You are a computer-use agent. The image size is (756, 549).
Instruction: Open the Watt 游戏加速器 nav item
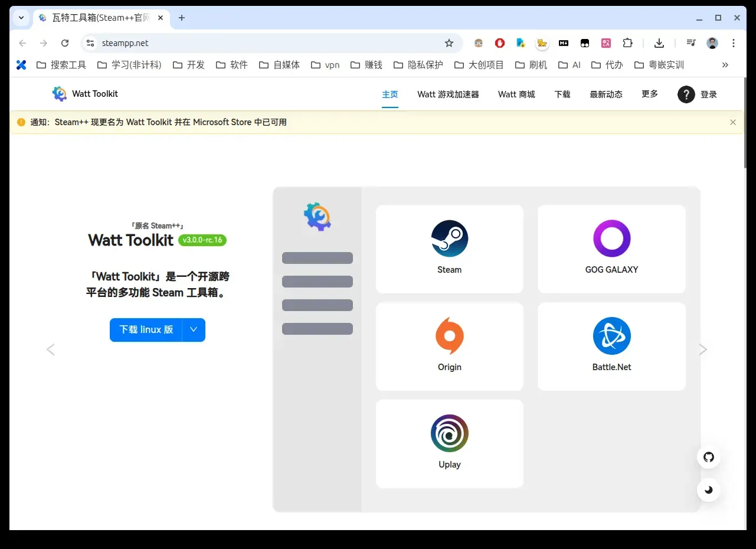click(448, 94)
